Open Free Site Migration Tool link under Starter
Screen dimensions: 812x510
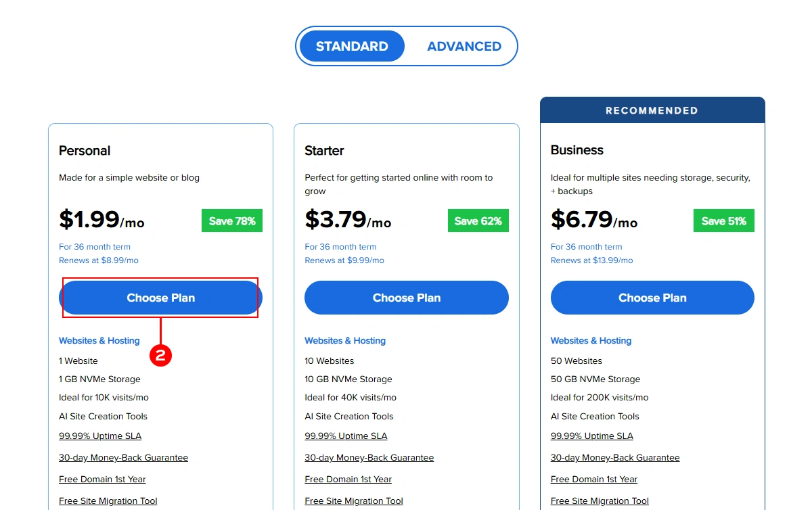[x=353, y=501]
